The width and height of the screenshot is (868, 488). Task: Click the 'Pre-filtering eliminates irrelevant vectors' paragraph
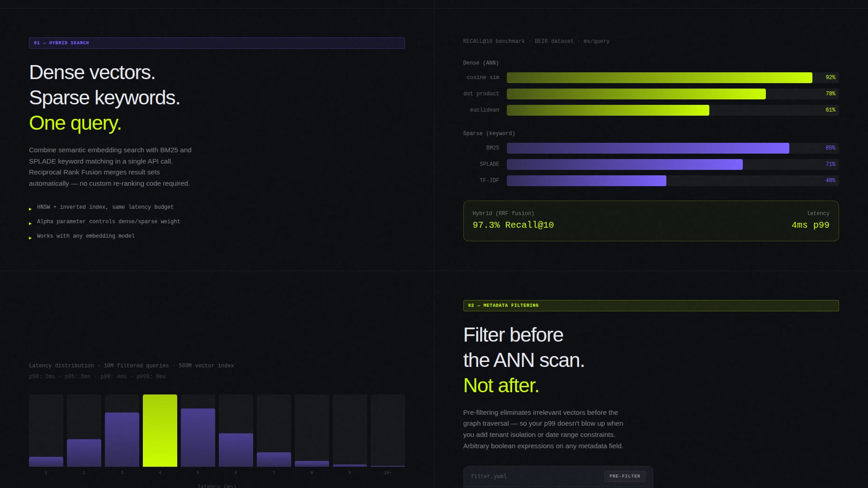click(543, 429)
